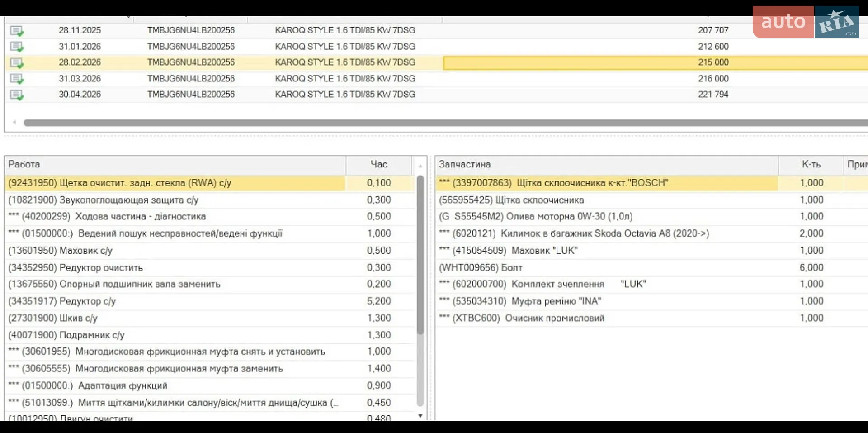The height and width of the screenshot is (433, 868).
Task: Select part row WHT009656 Болт
Action: pyautogui.click(x=652, y=268)
